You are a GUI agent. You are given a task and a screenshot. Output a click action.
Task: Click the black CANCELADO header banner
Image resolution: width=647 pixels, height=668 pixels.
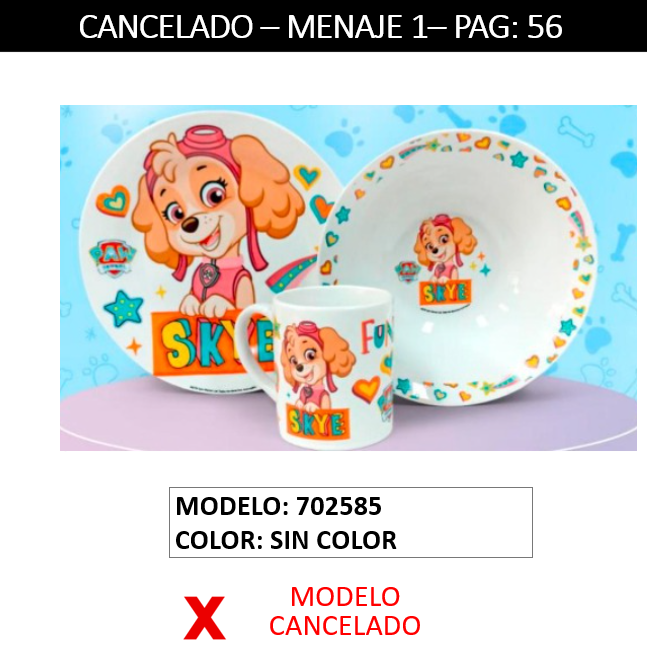pos(323,26)
